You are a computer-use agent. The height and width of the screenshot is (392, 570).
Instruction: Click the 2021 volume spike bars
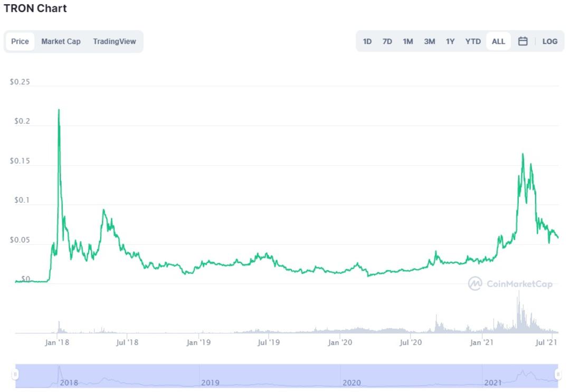(519, 312)
